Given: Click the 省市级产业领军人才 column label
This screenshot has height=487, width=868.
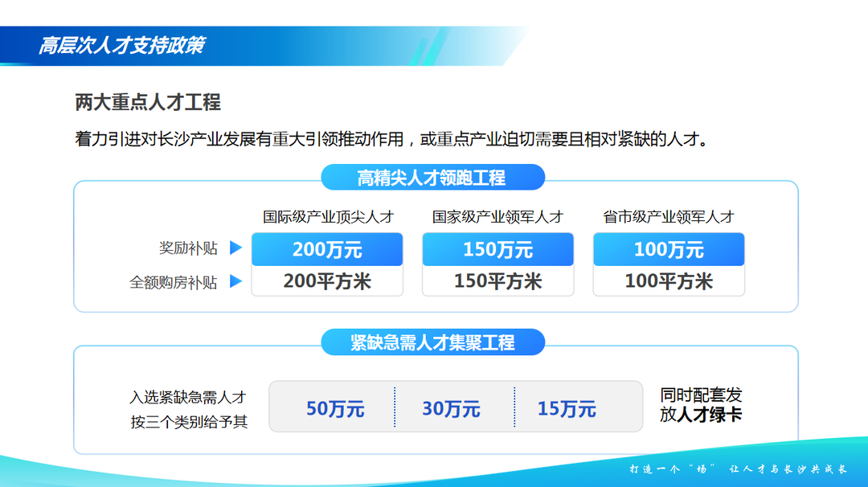Looking at the screenshot, I should tap(669, 217).
